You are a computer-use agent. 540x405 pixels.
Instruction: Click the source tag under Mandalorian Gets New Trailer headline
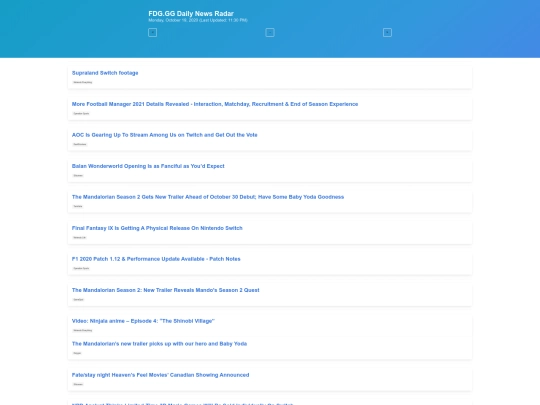(78, 206)
